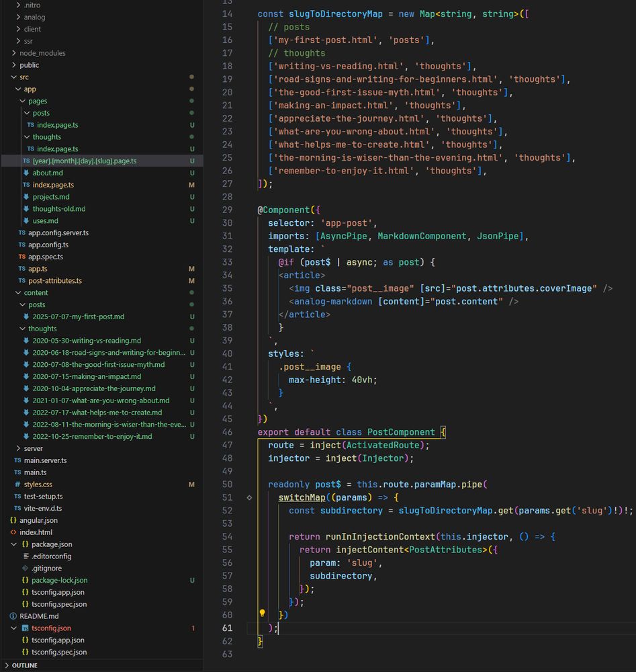Click the diamond gutter marker on line 51
Screen dimensions: 636x672
(x=249, y=497)
